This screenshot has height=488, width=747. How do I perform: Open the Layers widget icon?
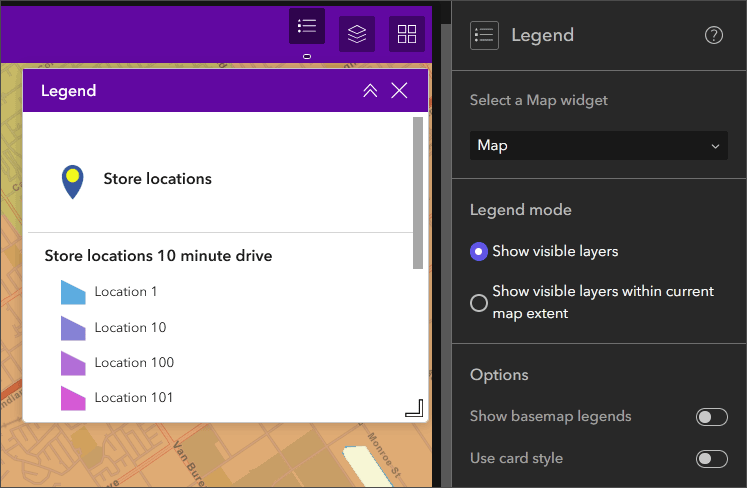point(357,34)
